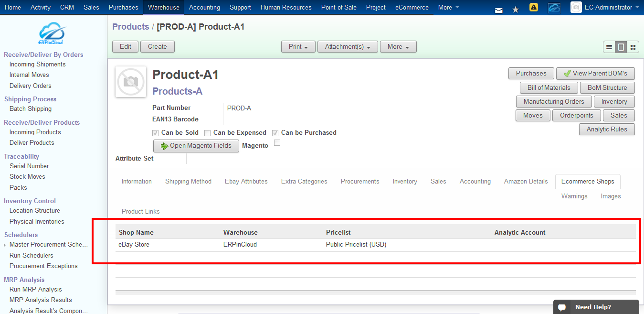Viewport: 644px width, 314px height.
Task: Click the Need Help? chat bar
Action: [596, 307]
